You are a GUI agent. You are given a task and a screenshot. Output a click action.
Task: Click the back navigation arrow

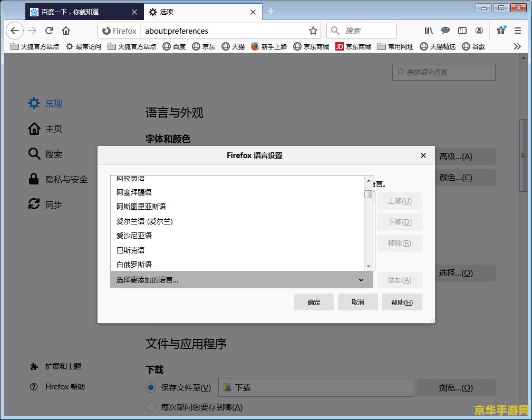point(15,31)
